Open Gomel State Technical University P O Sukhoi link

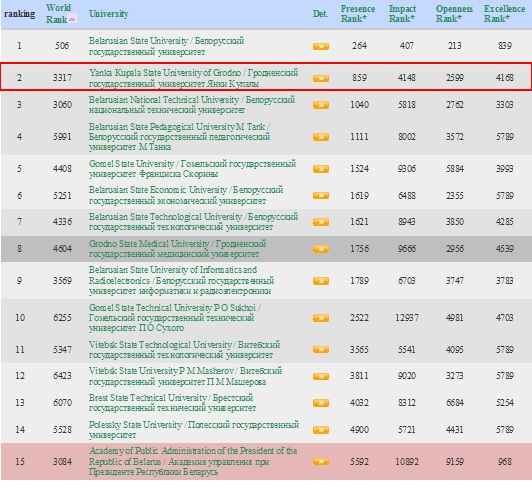point(175,318)
